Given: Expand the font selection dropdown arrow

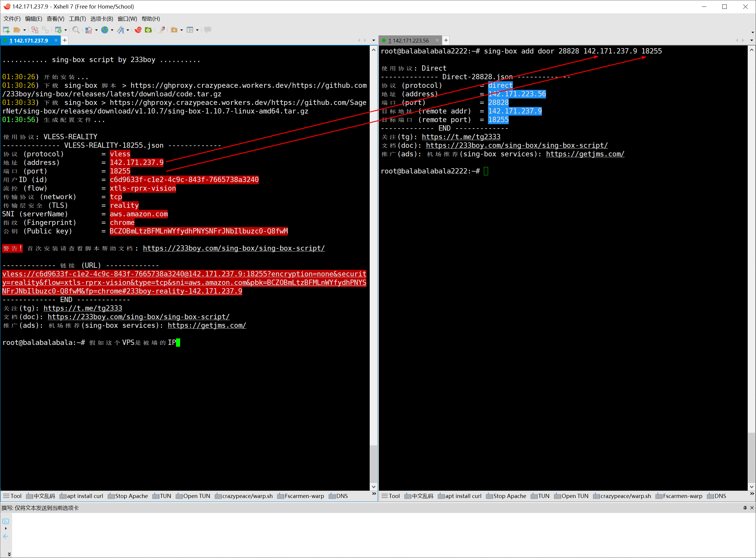Looking at the screenshot, I should 128,30.
